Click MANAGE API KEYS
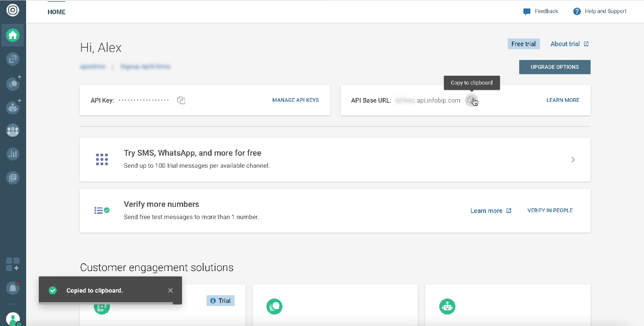Image resolution: width=644 pixels, height=326 pixels. (295, 100)
